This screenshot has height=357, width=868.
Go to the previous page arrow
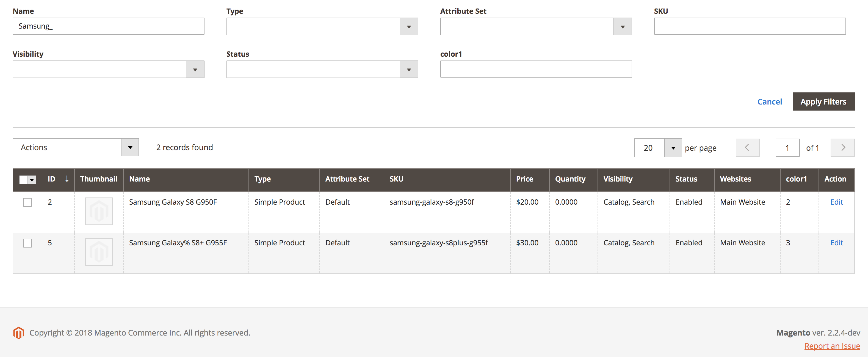747,148
